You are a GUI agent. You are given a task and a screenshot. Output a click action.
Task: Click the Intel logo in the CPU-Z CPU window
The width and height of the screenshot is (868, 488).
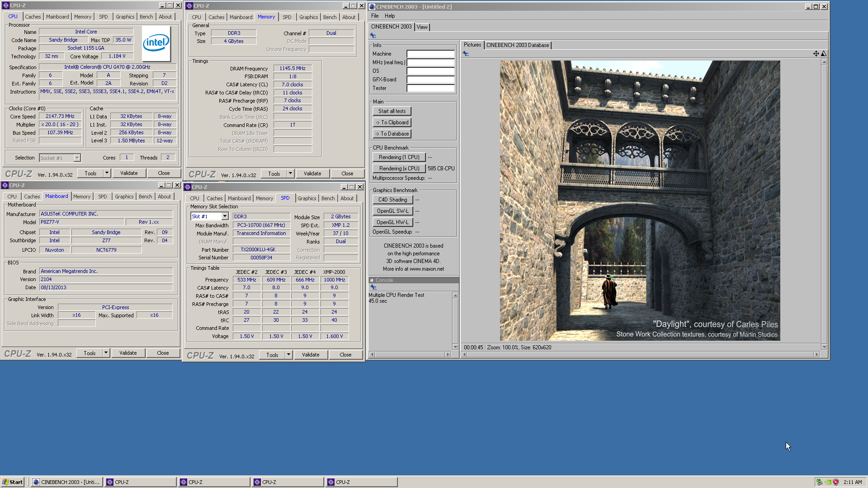point(156,43)
